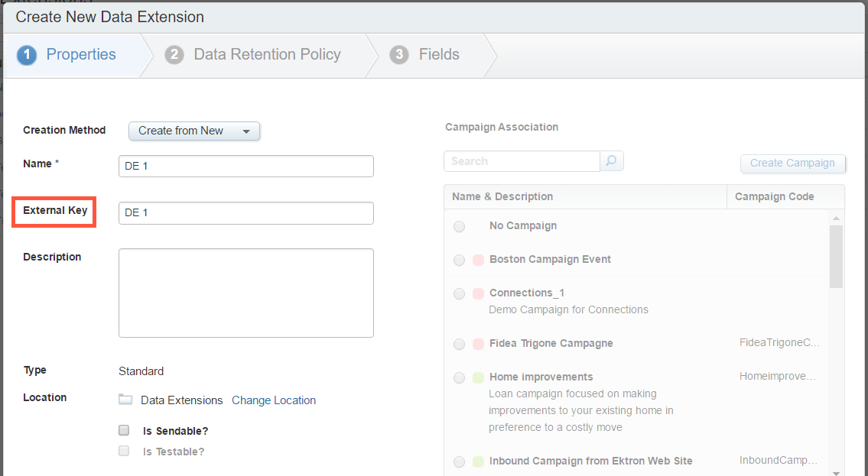Enable the Is Testable checkbox

click(x=123, y=451)
